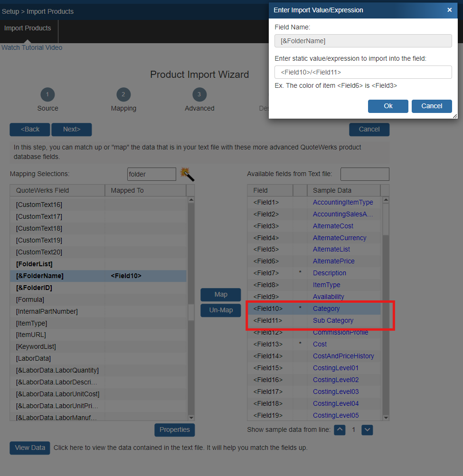Viewport: 463px width, 476px height.
Task: Click sample line down arrow
Action: point(367,430)
